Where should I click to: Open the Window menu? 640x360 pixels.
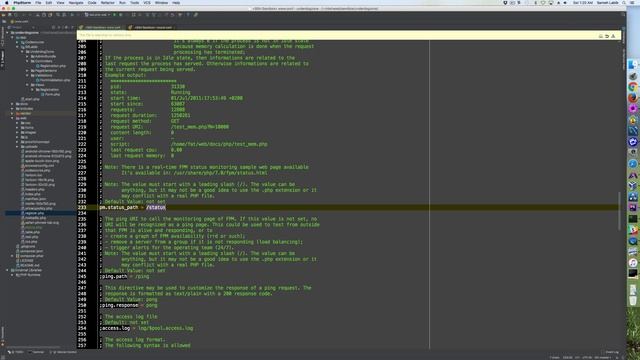tap(161, 2)
